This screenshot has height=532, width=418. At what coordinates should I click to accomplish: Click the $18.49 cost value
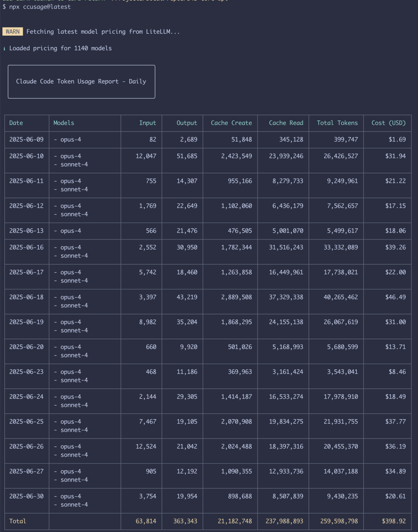tap(396, 396)
